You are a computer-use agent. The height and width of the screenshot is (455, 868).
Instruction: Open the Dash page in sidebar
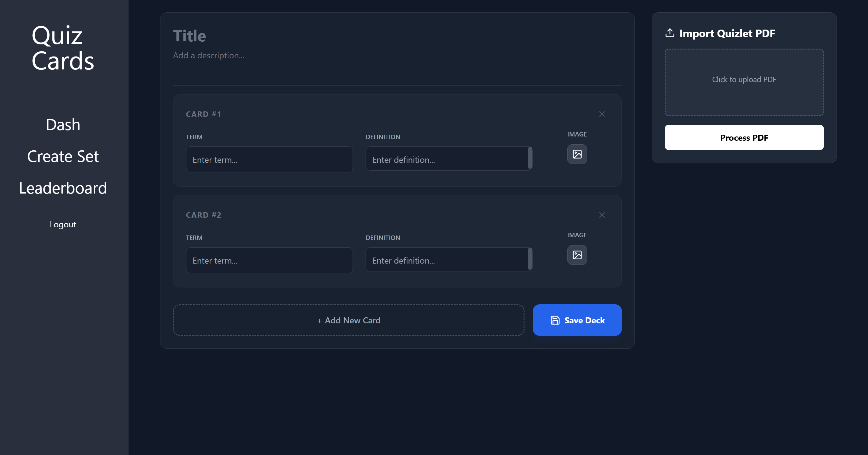[x=63, y=125]
